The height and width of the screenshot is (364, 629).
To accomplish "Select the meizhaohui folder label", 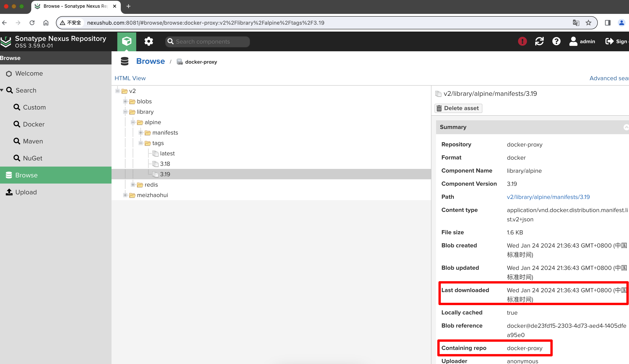I will [152, 195].
